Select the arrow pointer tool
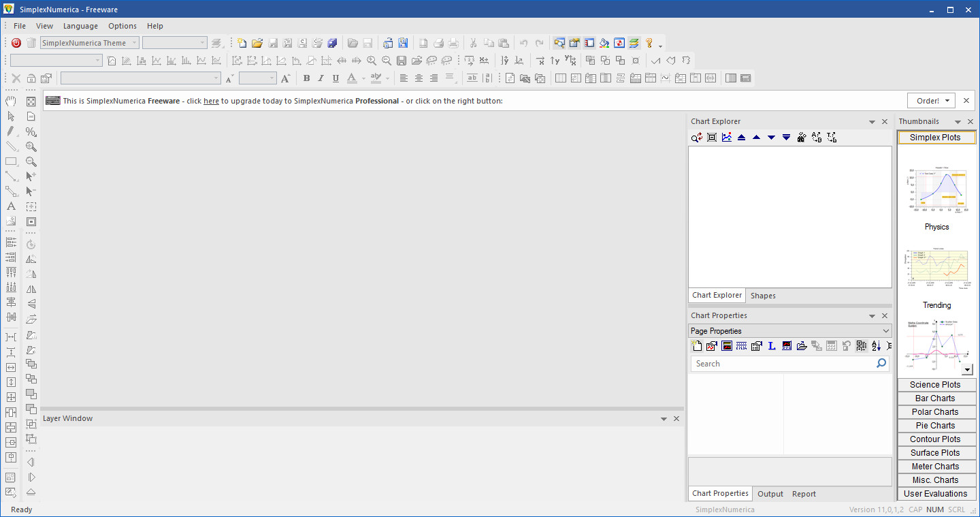The height and width of the screenshot is (517, 980). tap(11, 116)
